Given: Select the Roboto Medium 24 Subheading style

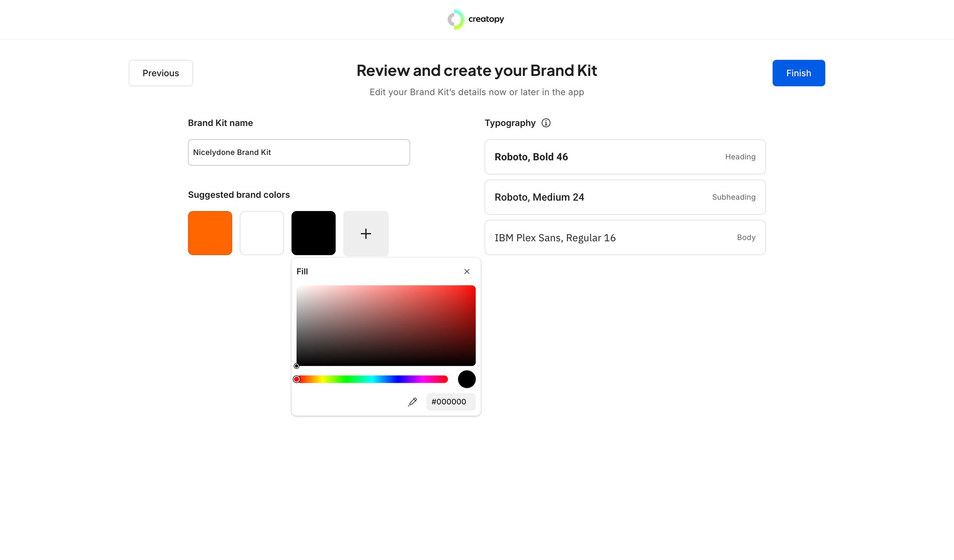Looking at the screenshot, I should 625,197.
